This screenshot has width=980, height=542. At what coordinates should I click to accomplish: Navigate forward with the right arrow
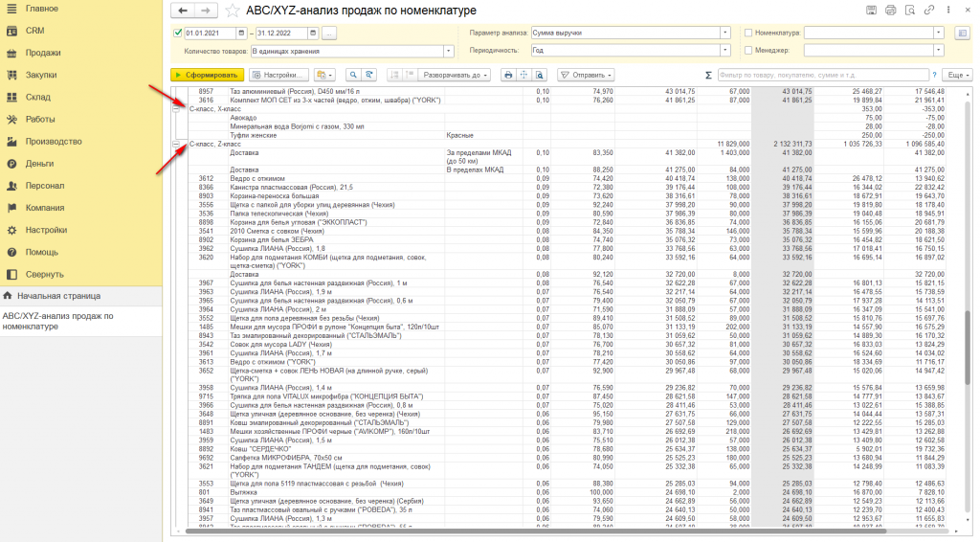point(206,11)
